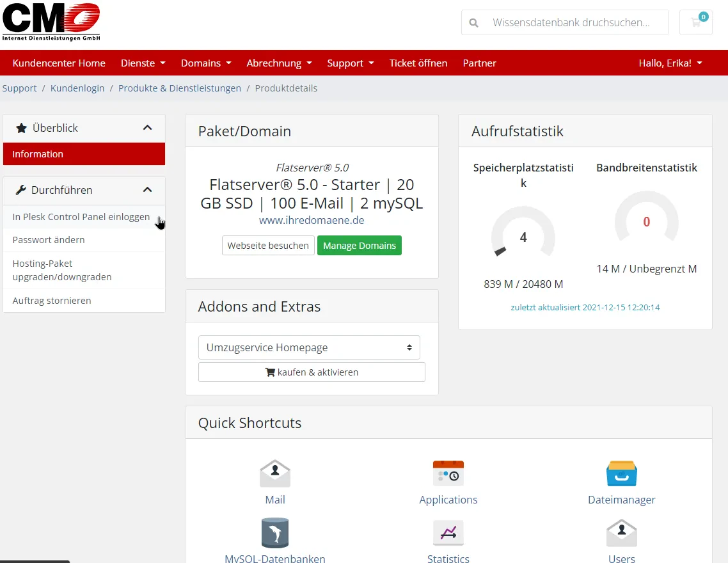The width and height of the screenshot is (728, 563).
Task: Click the CM Internet Dienstleistungen logo
Action: (x=51, y=21)
